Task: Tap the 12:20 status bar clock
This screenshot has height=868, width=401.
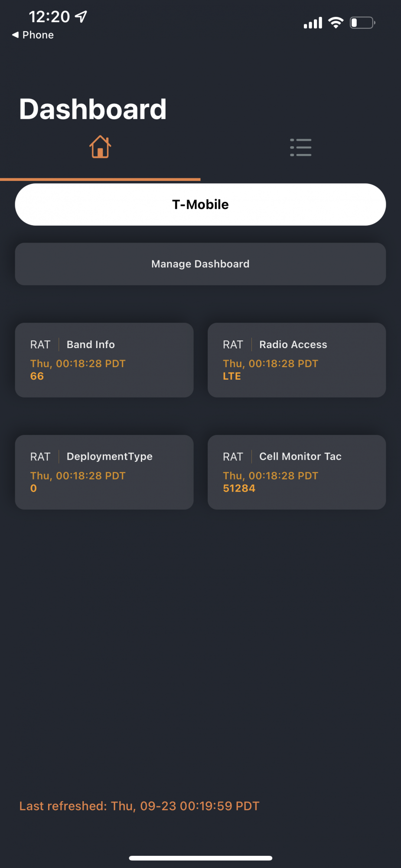Action: point(49,16)
